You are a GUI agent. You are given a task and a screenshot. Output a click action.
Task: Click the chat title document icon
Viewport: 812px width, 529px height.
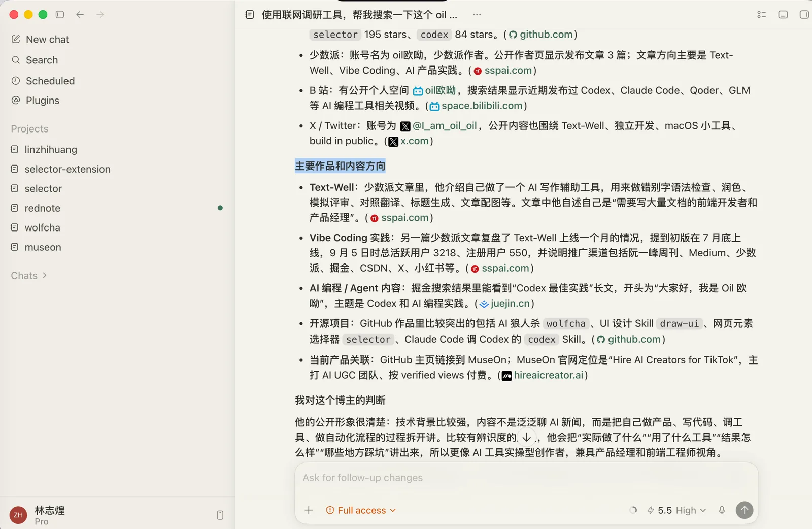[x=250, y=15]
